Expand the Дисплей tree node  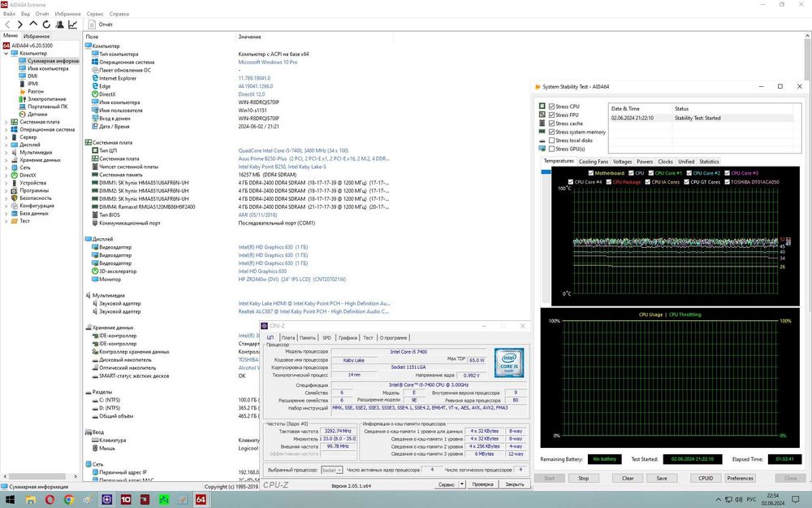coord(6,145)
